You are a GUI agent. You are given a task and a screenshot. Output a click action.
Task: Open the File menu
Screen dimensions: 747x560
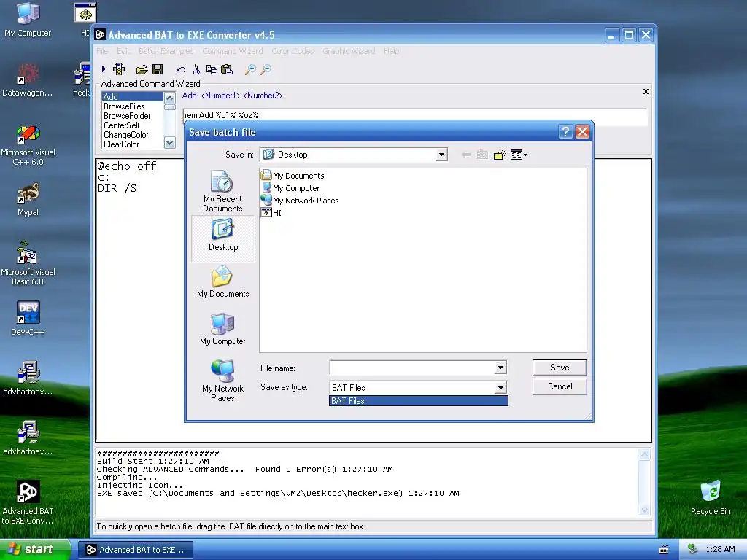click(102, 51)
